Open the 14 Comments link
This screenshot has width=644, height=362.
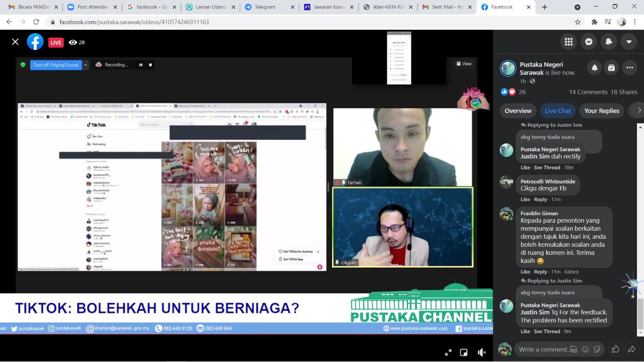588,92
